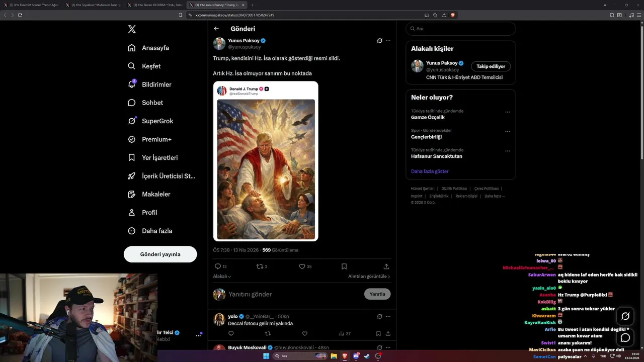
Task: Click the Takip ediliyor button
Action: (491, 66)
